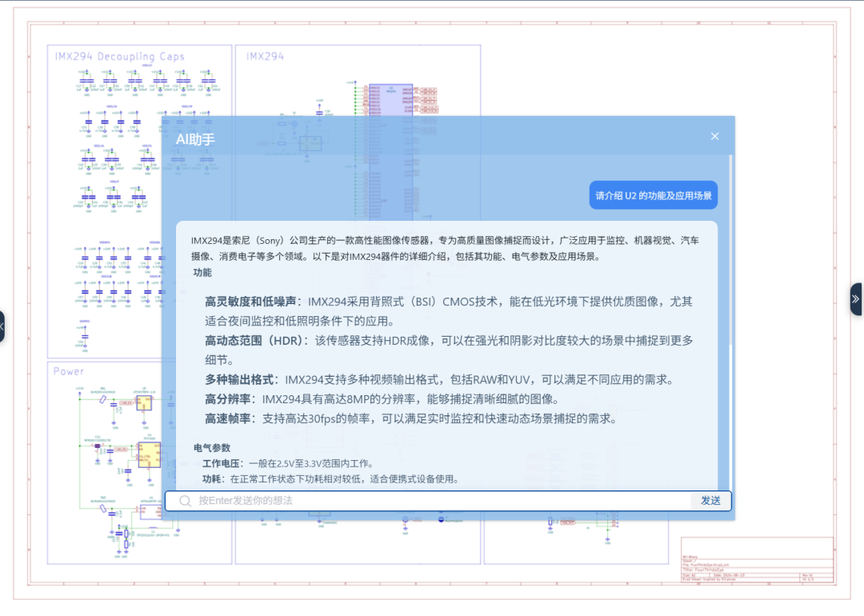Click the 发送 send button

point(710,500)
